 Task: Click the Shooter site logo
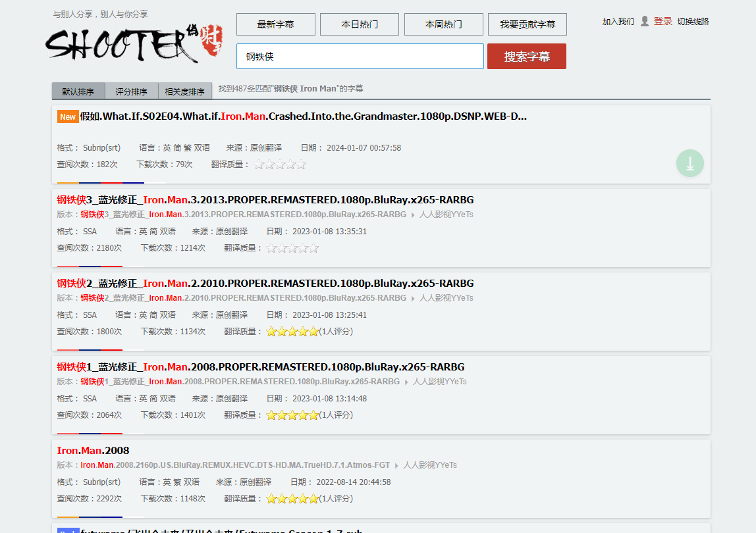pos(134,43)
